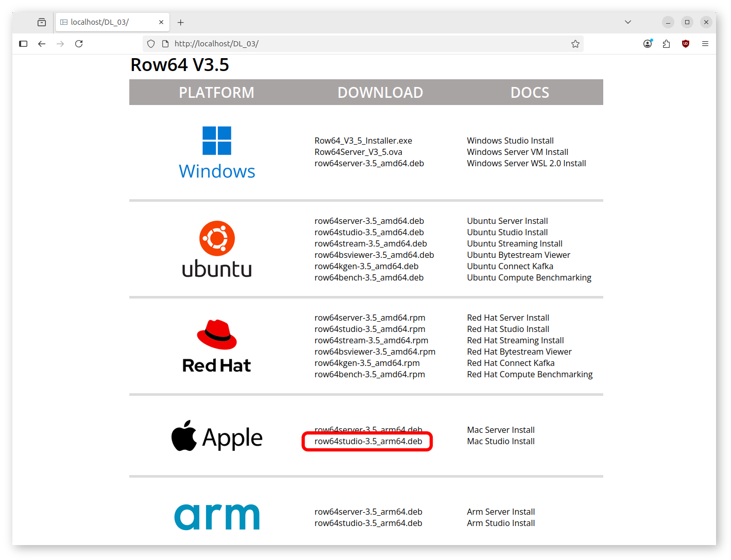Open Ubuntu Connect Kafka docs
The height and width of the screenshot is (560, 731).
point(509,266)
